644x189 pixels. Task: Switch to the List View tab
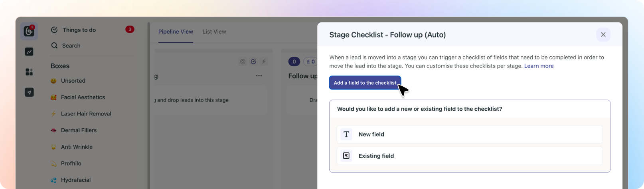[x=214, y=32]
